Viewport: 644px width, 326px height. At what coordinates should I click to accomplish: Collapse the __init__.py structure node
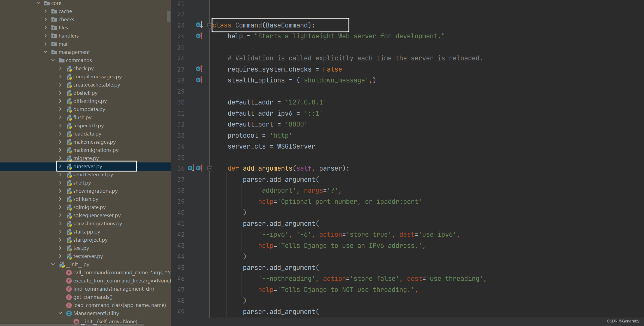pyautogui.click(x=53, y=264)
